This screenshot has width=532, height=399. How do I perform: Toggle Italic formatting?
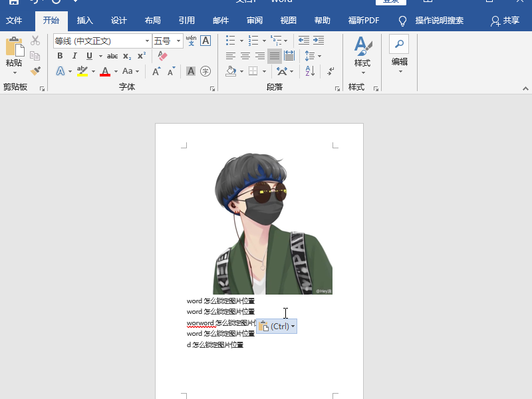[74, 57]
